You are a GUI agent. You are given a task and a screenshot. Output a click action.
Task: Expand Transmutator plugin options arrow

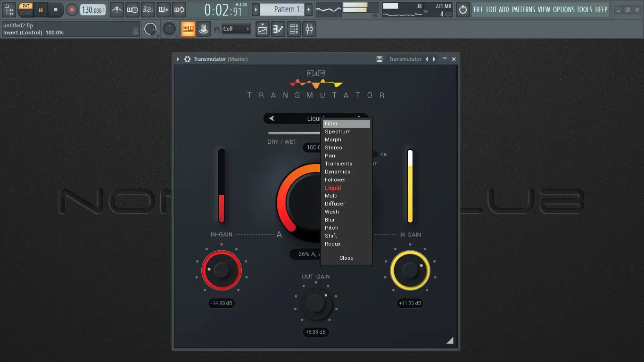coord(178,59)
